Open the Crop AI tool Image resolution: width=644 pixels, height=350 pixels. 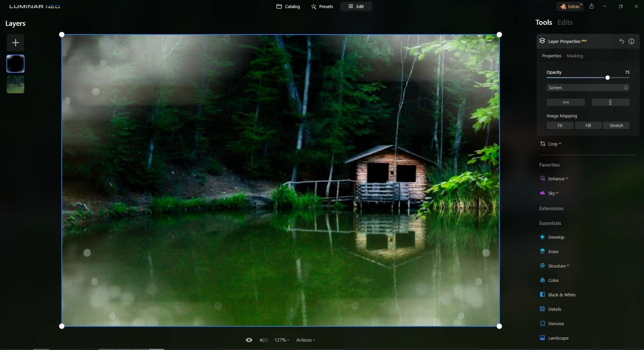pyautogui.click(x=552, y=144)
